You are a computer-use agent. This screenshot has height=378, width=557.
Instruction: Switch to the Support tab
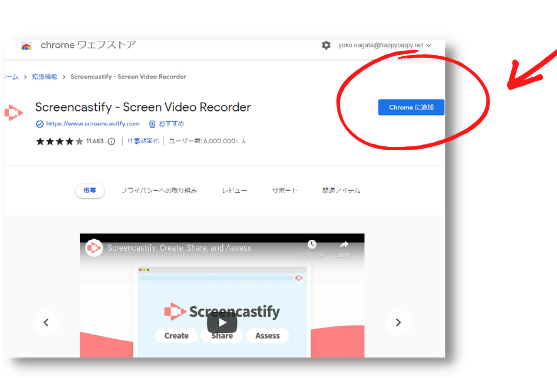tap(285, 191)
